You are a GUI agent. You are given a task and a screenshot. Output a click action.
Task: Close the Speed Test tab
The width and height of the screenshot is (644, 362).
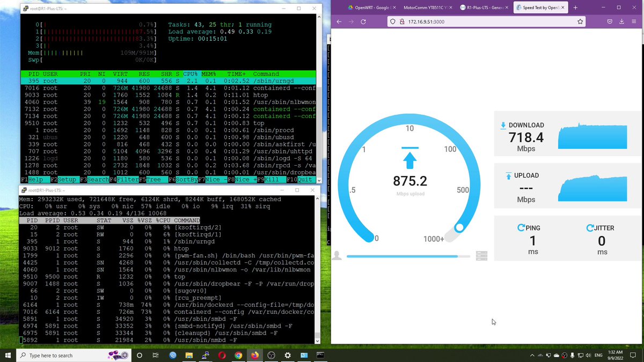[562, 8]
